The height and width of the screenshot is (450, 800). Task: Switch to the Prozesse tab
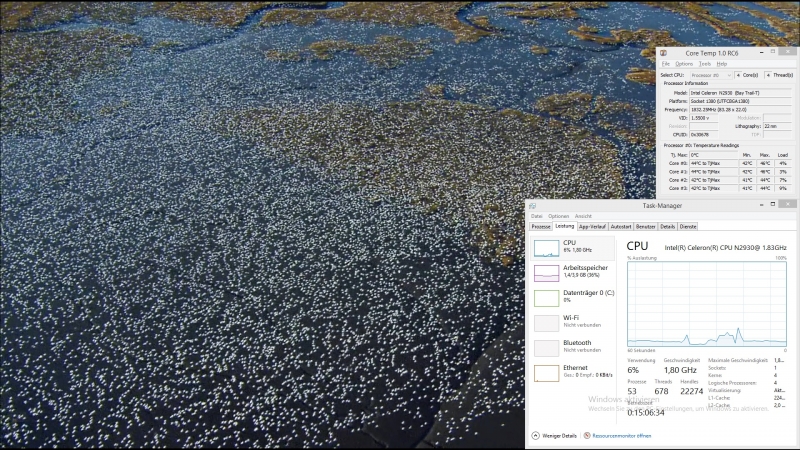tap(541, 227)
